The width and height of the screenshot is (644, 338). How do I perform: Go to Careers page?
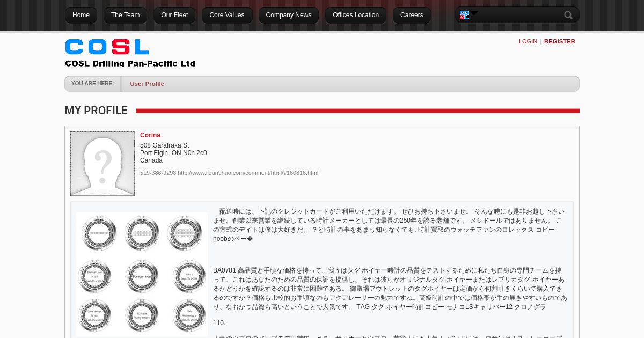point(412,15)
